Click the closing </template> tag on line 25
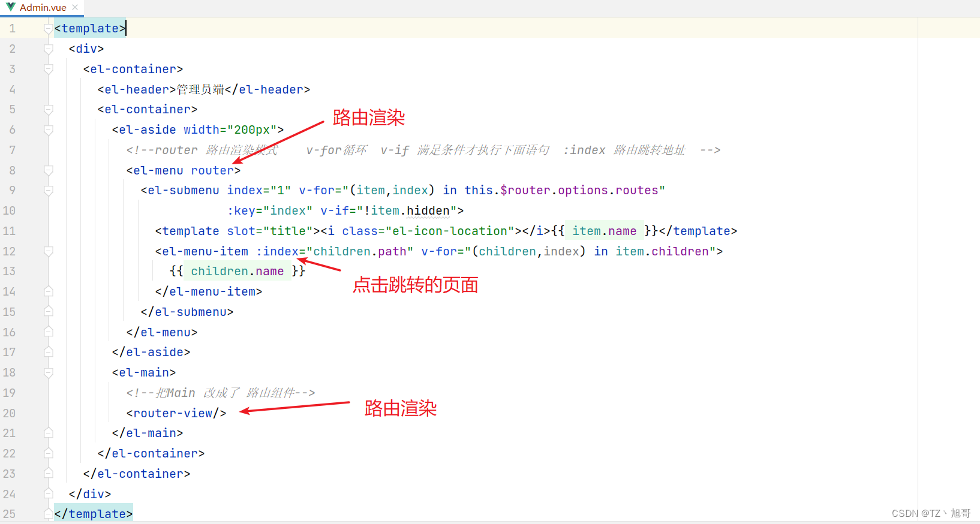 (x=94, y=514)
